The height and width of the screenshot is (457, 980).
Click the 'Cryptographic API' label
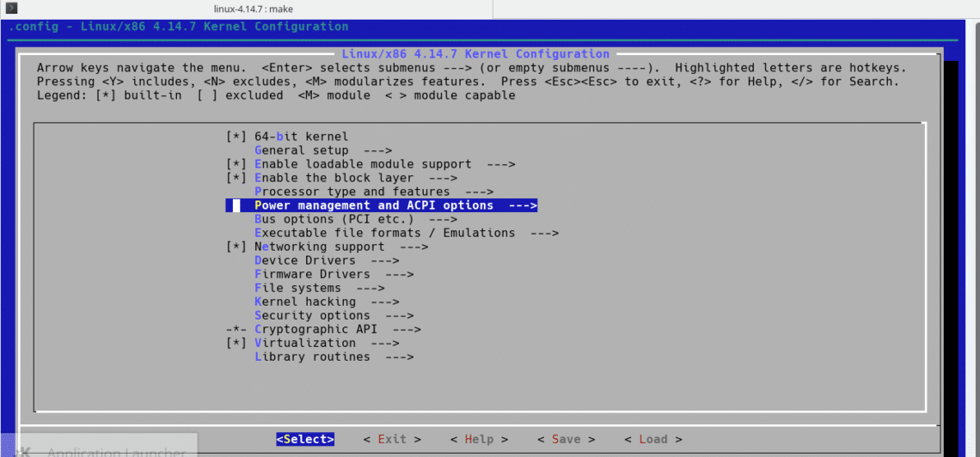coord(316,330)
